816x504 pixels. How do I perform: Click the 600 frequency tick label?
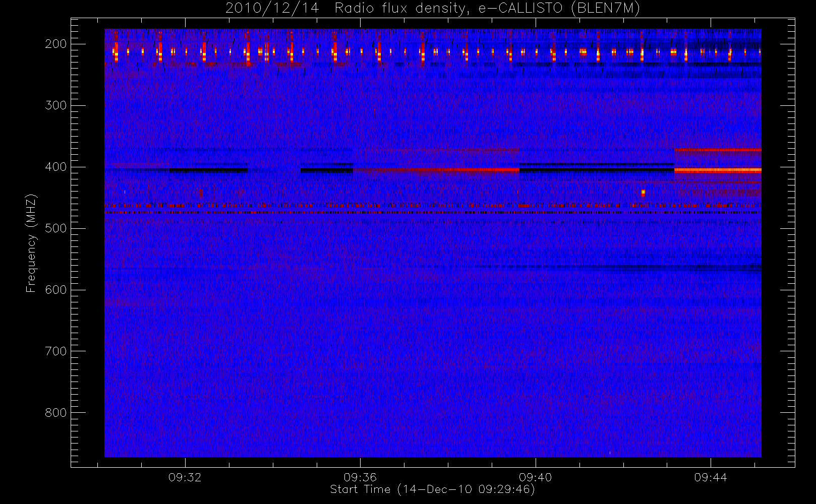point(56,290)
